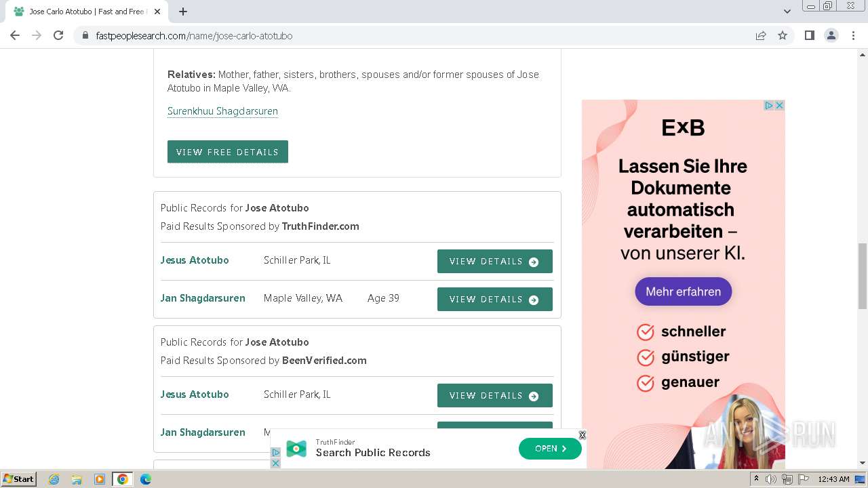Click the Age 39 text

[383, 298]
